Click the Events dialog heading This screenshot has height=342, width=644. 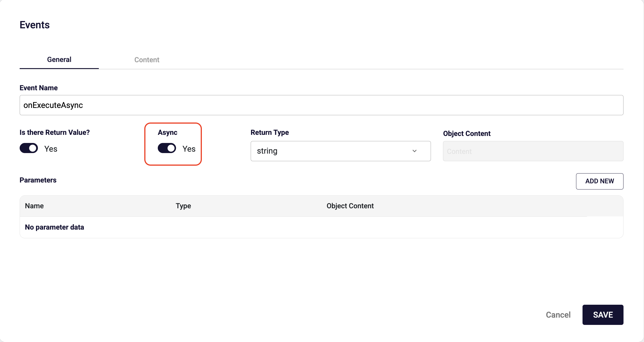(x=35, y=25)
